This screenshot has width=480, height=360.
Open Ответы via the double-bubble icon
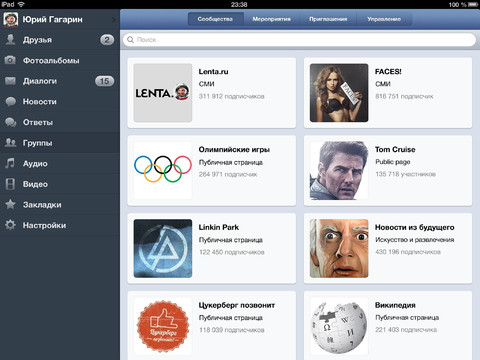pyautogui.click(x=10, y=122)
